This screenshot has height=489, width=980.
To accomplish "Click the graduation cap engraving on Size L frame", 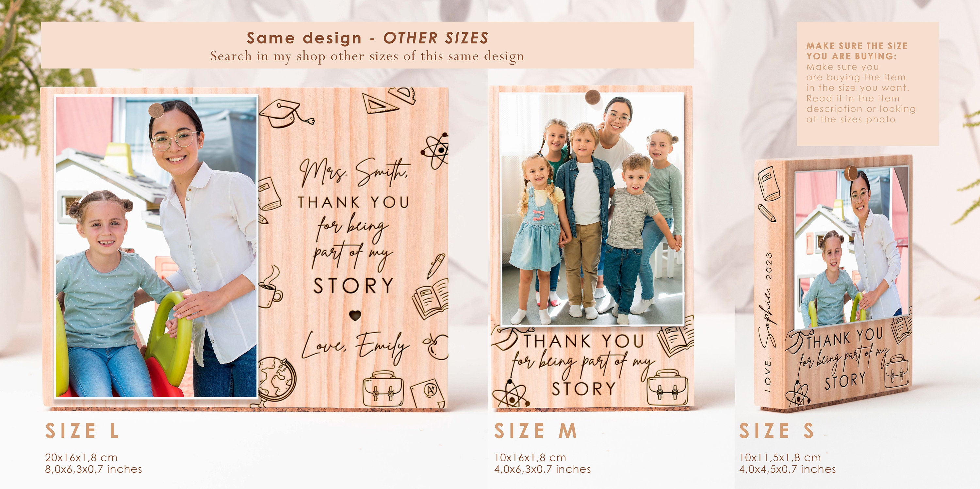I will click(286, 113).
